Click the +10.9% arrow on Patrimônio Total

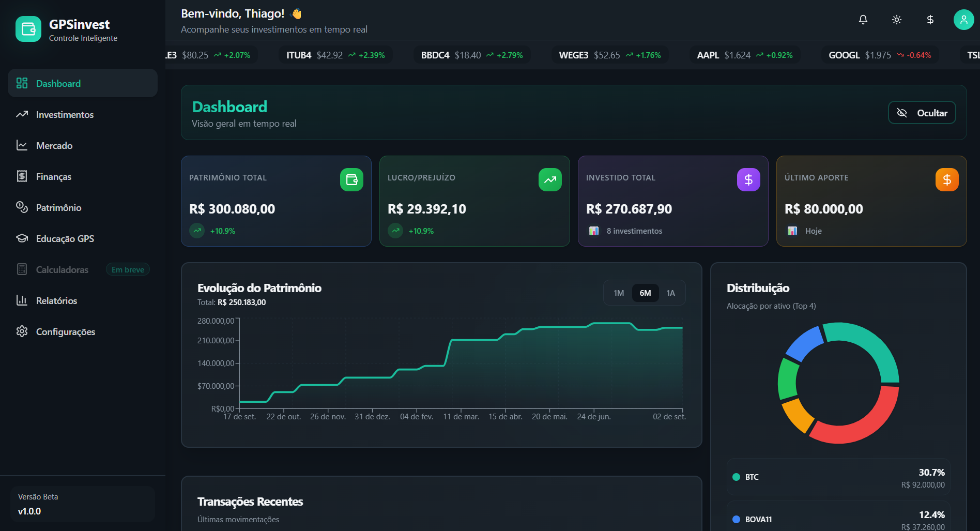click(x=197, y=231)
